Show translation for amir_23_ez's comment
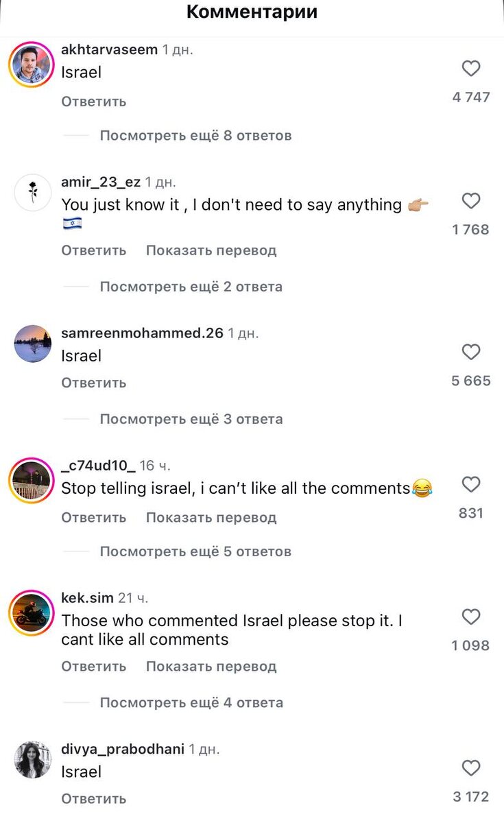This screenshot has height=823, width=504. click(x=211, y=250)
